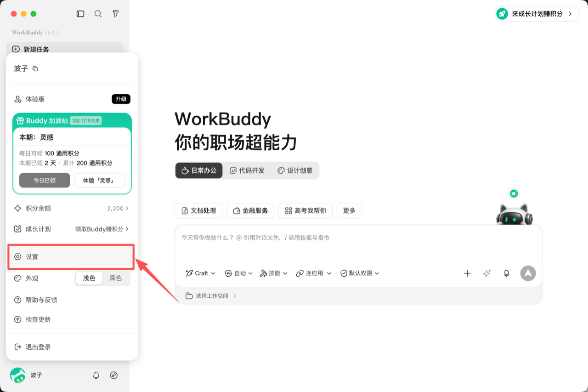The image size is (588, 392).
Task: Click the 检查更新 arrow-up icon
Action: coord(18,319)
